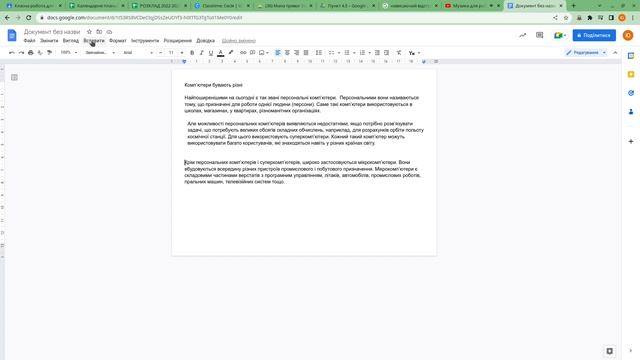The height and width of the screenshot is (360, 640).
Task: Print the document with the printer icon
Action: (x=31, y=53)
